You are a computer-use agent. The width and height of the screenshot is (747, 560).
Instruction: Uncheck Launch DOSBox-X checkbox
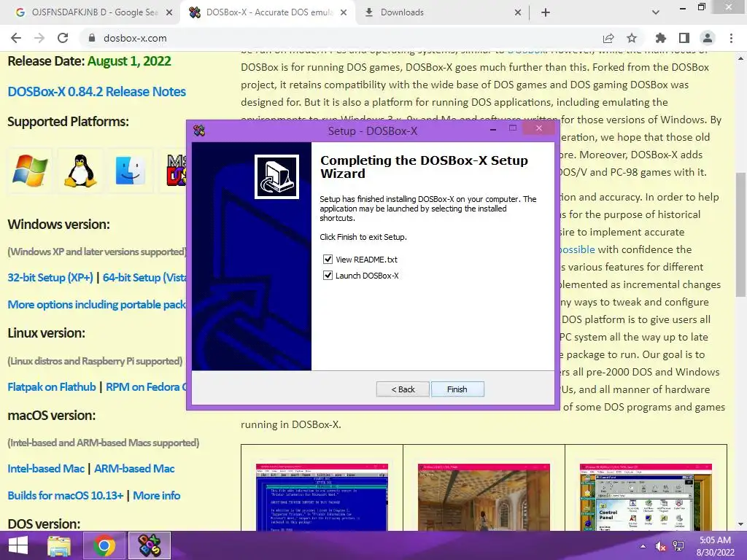[328, 275]
